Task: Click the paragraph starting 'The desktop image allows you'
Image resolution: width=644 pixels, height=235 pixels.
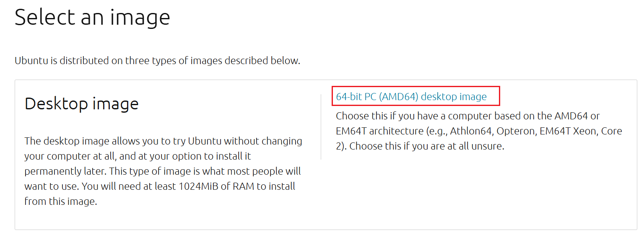Action: 163,171
